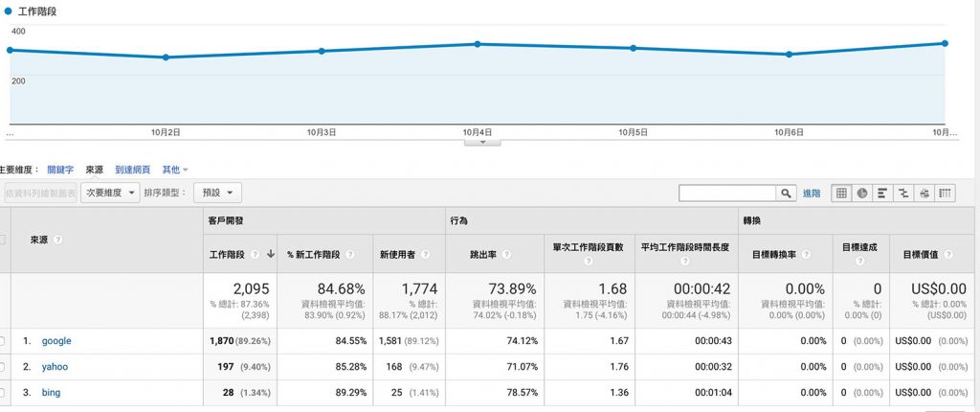Screen dimensions: 980x412
Task: Select the 來源 primary dimension
Action: tap(95, 170)
